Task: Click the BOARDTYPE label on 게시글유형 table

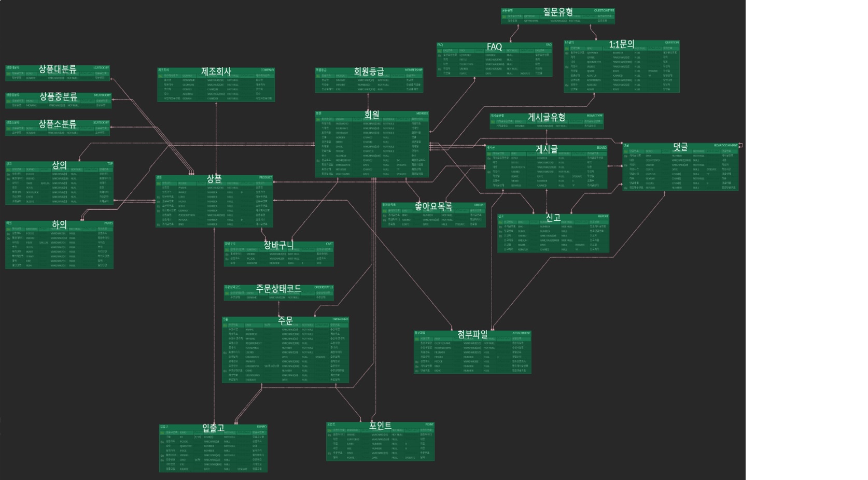Action: 595,116
